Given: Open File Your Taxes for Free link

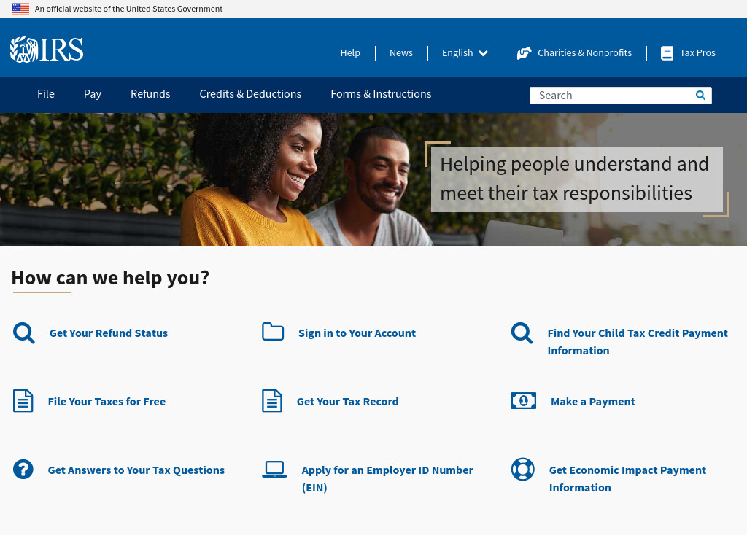Looking at the screenshot, I should pos(107,402).
